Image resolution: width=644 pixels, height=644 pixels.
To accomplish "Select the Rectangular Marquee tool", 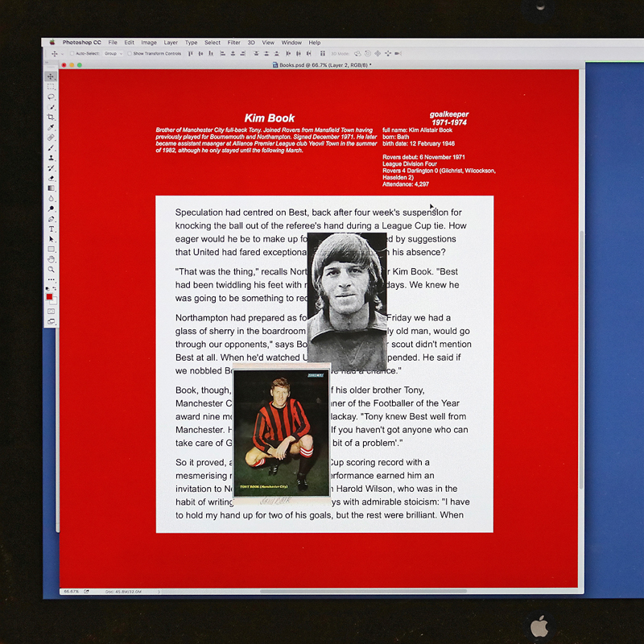I will pyautogui.click(x=51, y=87).
